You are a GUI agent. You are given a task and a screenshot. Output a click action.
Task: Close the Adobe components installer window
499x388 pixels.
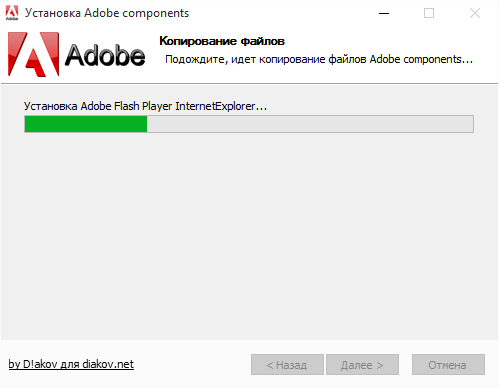475,13
